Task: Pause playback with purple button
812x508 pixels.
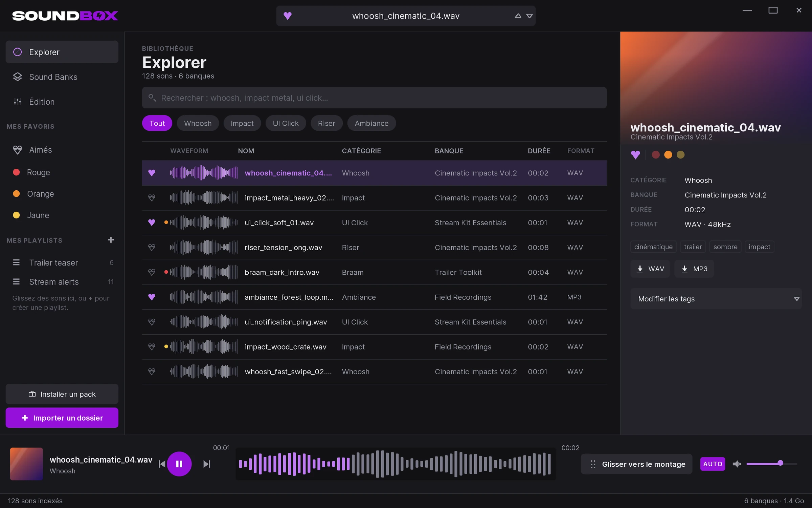Action: click(179, 464)
